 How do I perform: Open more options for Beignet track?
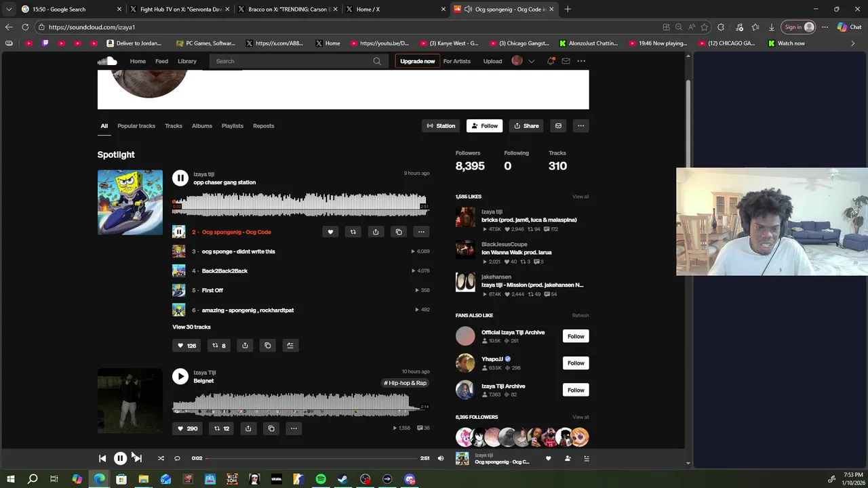[x=294, y=428]
